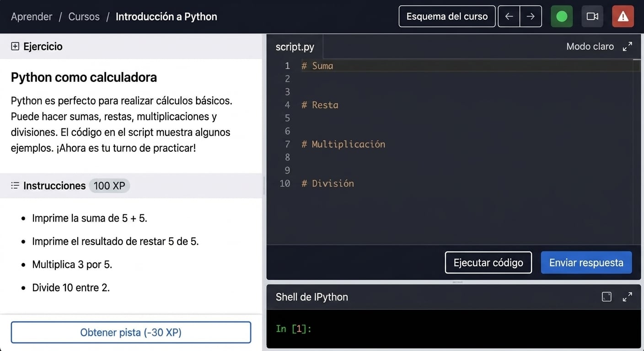Click instruction about restar 5 de 5
The width and height of the screenshot is (644, 351).
point(115,241)
